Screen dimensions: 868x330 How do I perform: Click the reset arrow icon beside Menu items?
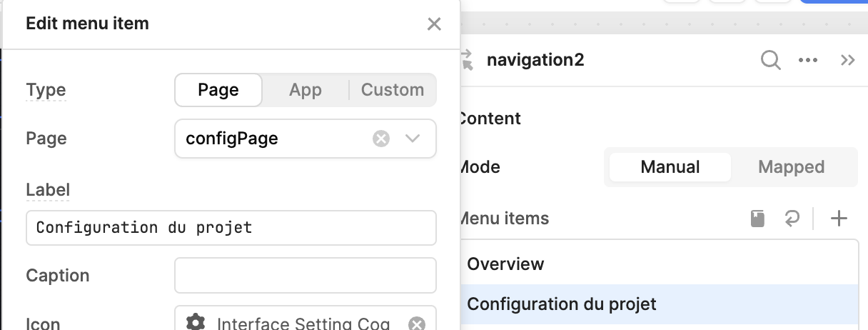click(792, 219)
